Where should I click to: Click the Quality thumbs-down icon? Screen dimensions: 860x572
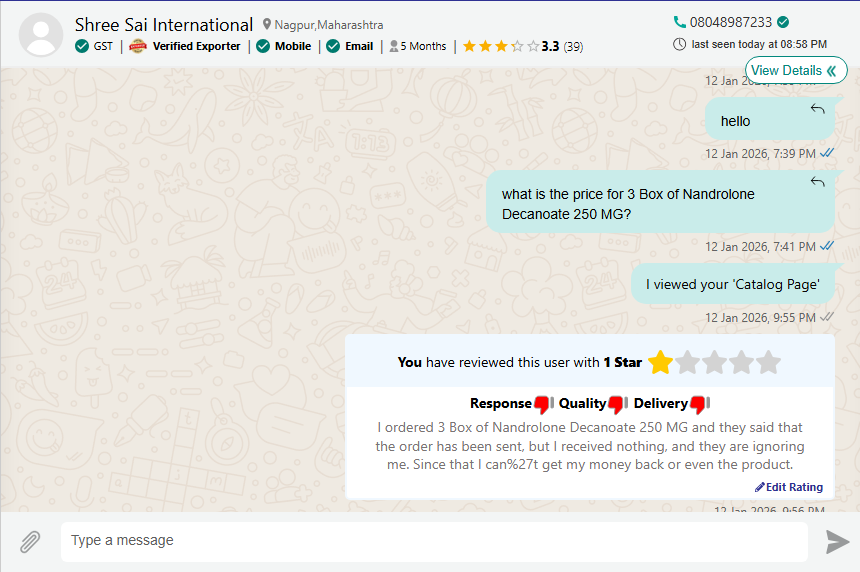(618, 404)
